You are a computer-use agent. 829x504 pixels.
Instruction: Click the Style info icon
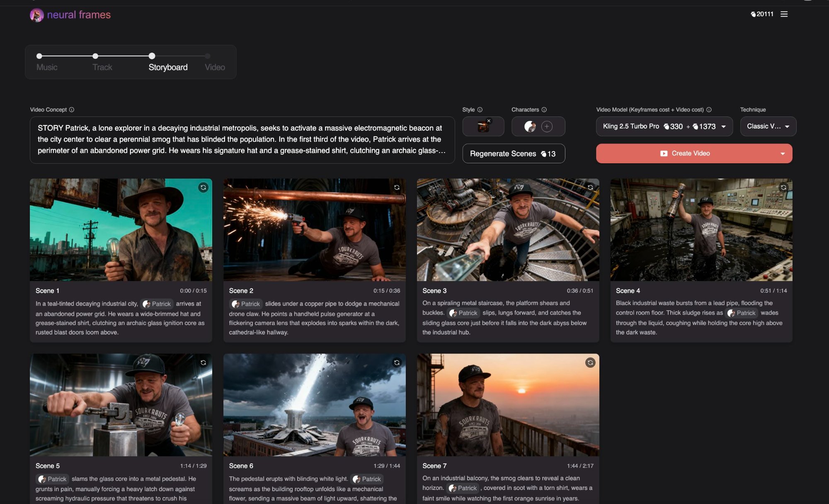(480, 110)
